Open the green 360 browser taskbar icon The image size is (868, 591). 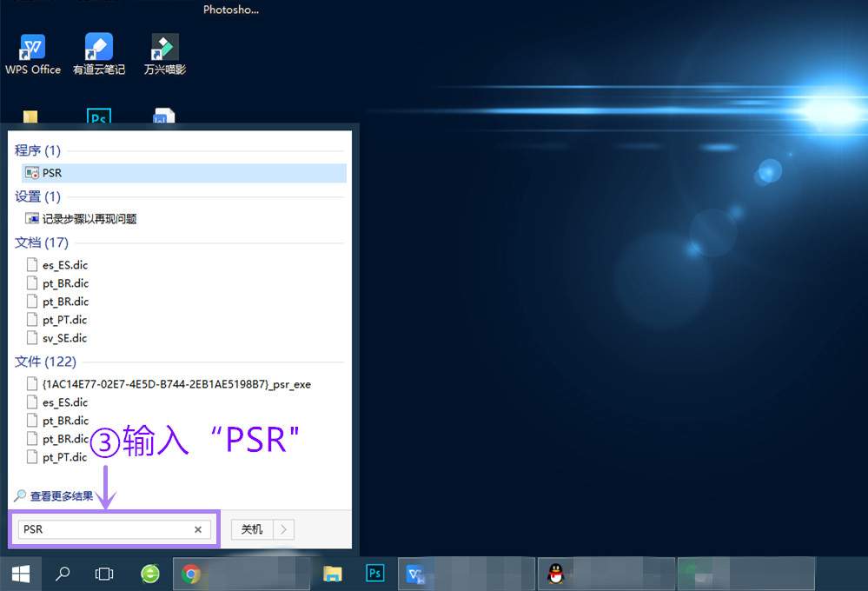150,574
